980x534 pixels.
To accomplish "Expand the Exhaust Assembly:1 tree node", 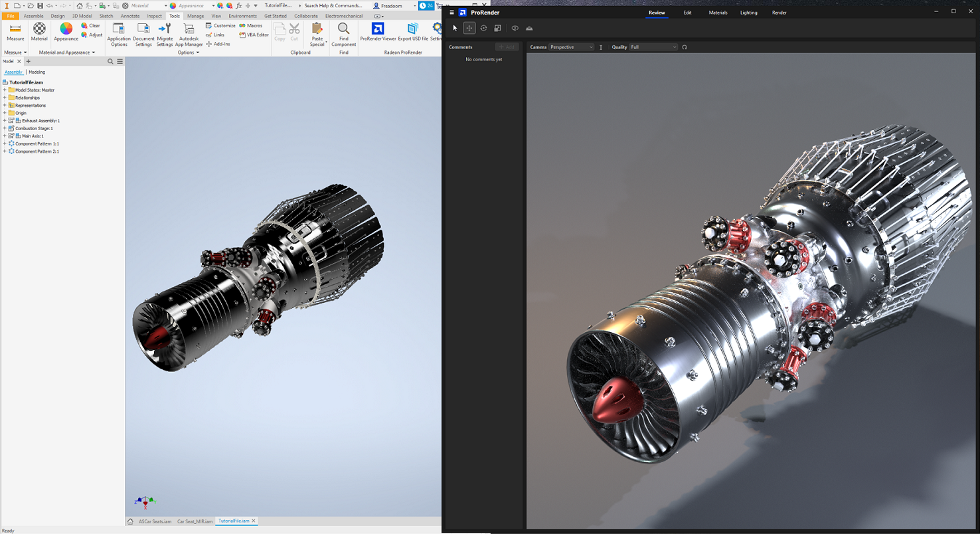I will coord(5,121).
